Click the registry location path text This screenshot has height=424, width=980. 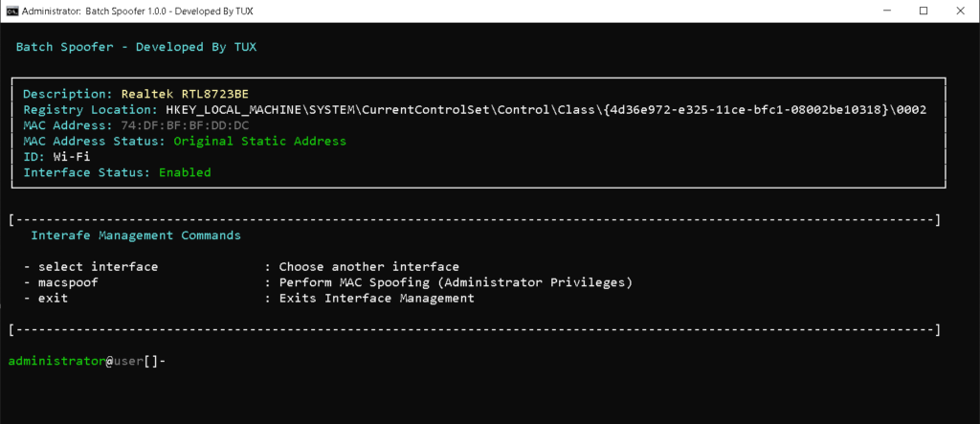(546, 109)
